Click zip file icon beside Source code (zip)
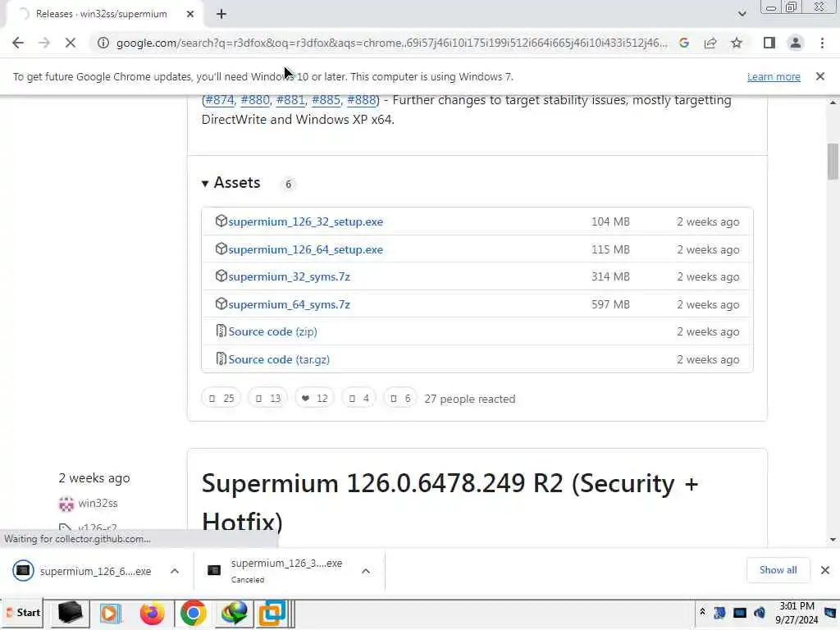840x630 pixels. [x=221, y=331]
